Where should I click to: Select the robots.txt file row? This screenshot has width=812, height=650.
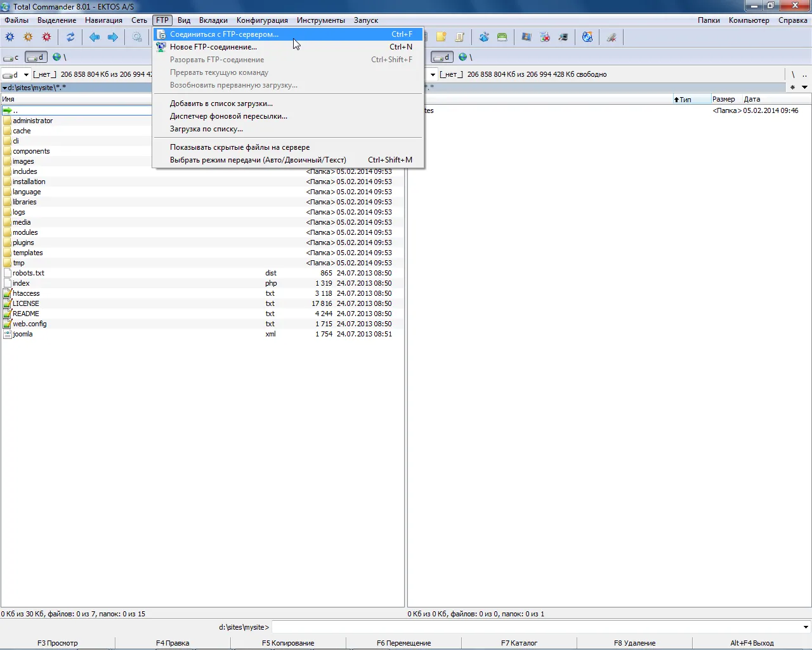pos(202,273)
